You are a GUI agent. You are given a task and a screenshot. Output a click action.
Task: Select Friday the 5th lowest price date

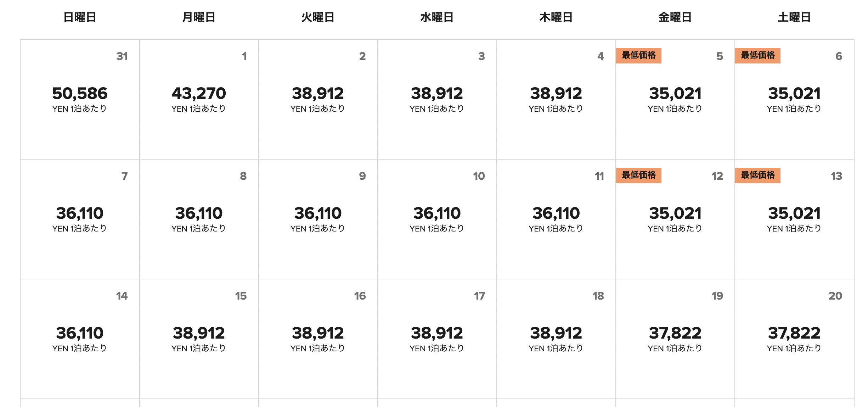point(675,99)
